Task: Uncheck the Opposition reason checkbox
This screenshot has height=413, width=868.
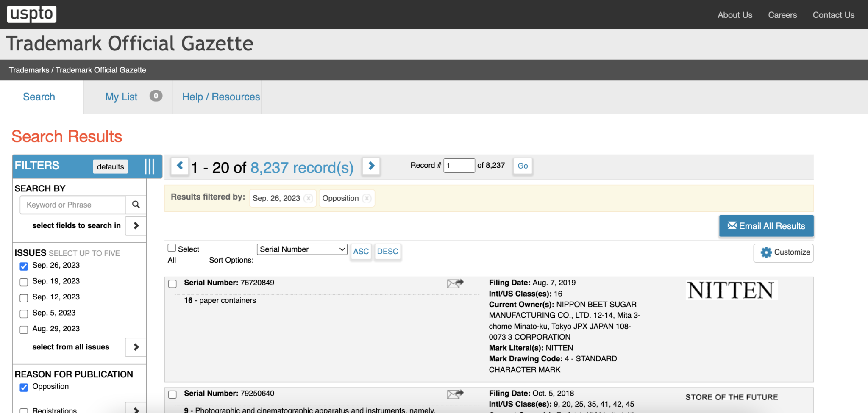Action: point(24,387)
